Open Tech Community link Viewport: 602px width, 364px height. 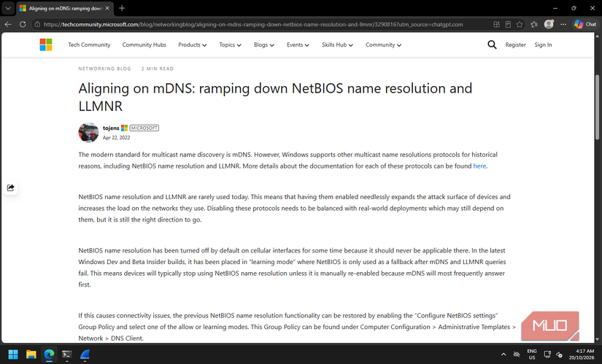89,44
